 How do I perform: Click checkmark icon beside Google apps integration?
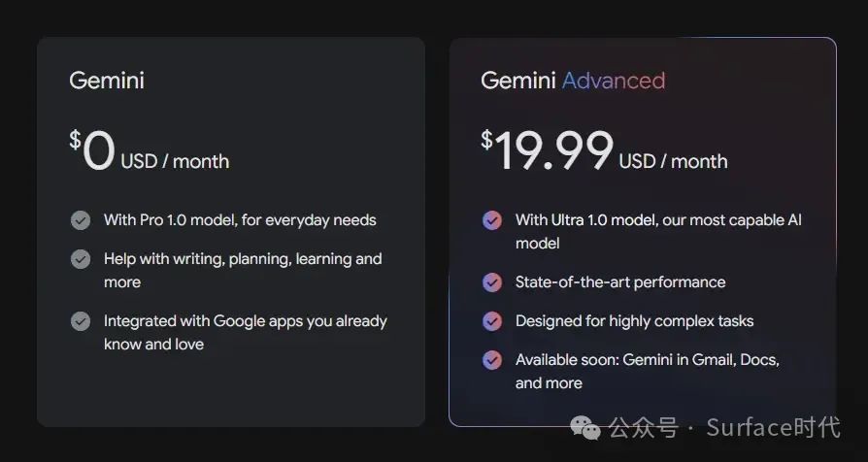[x=81, y=321]
